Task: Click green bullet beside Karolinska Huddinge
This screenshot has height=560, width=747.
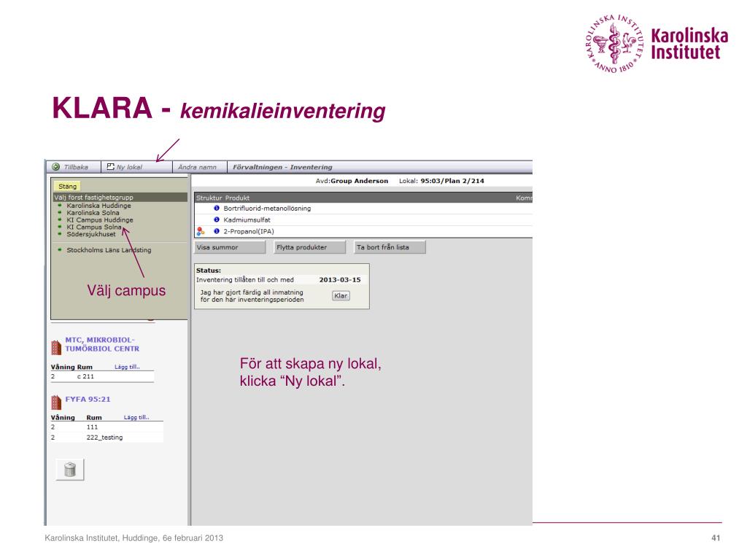Action: 60,205
